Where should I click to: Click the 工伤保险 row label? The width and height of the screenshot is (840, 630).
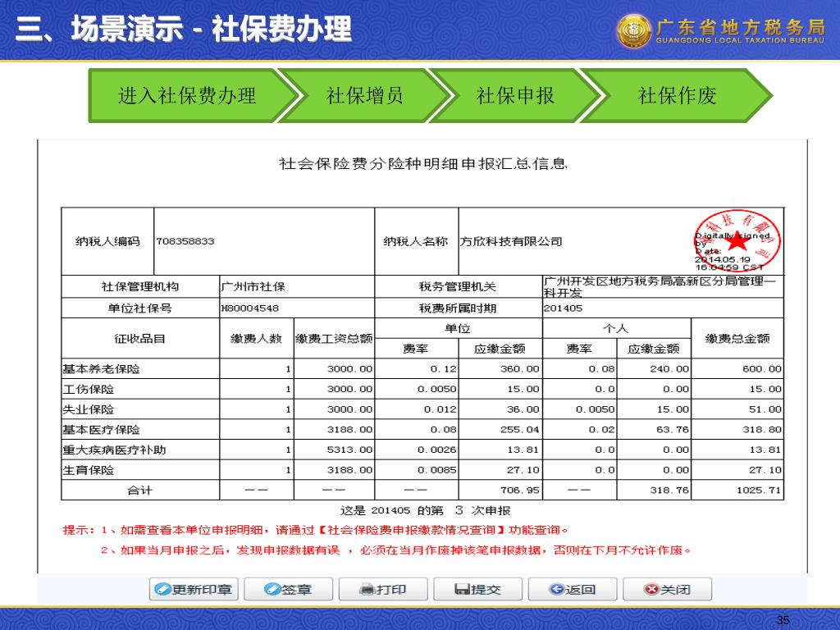pos(89,390)
